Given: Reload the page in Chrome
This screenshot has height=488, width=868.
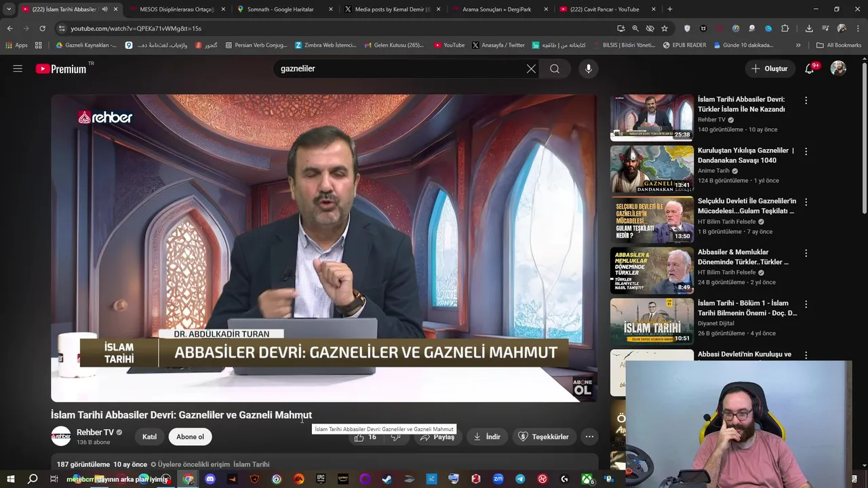Looking at the screenshot, I should [42, 28].
